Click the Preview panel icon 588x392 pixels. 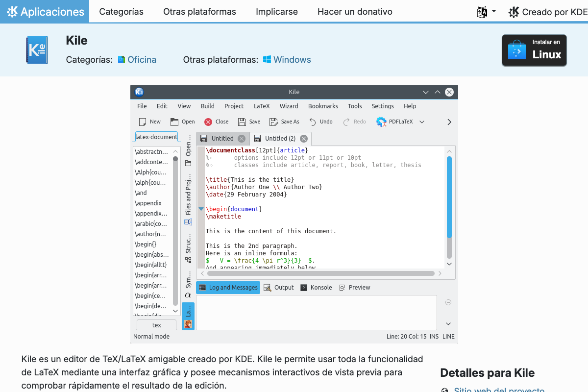(x=342, y=288)
